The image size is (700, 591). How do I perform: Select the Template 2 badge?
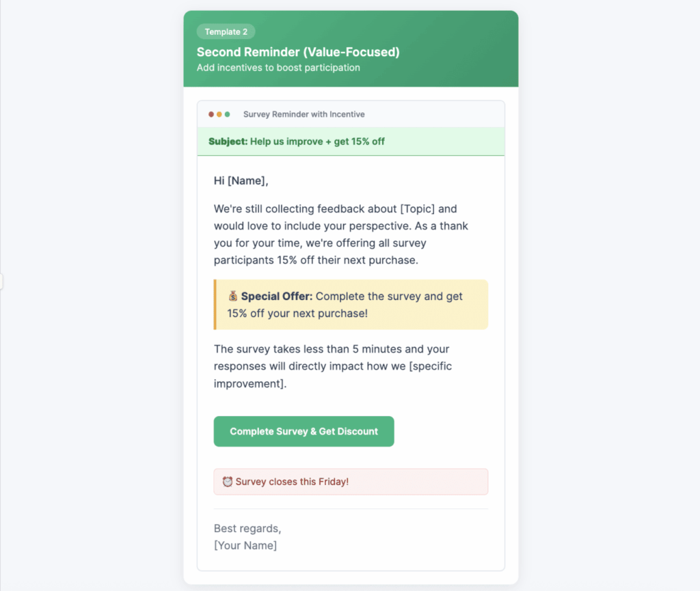(226, 31)
